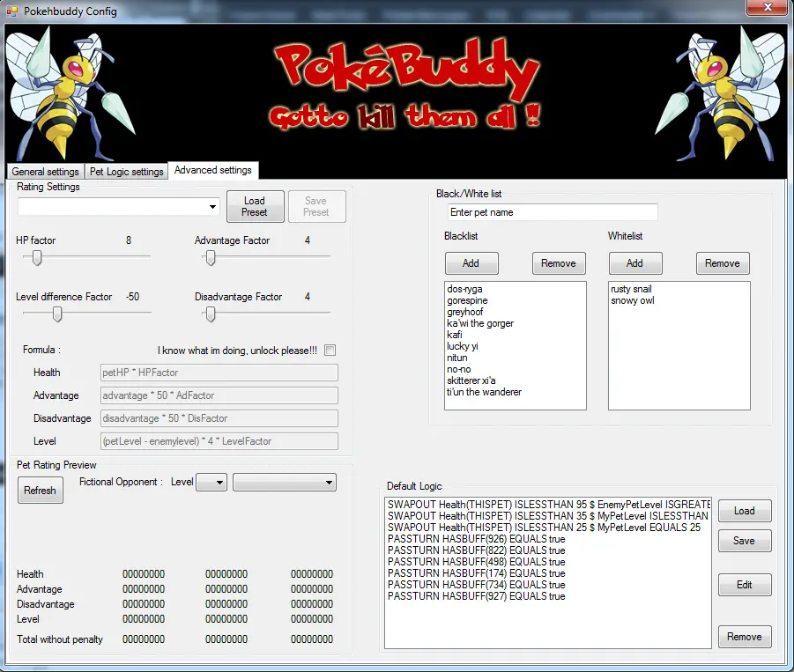The height and width of the screenshot is (672, 794).
Task: Edit the selected Default Logic line
Action: coord(745,585)
